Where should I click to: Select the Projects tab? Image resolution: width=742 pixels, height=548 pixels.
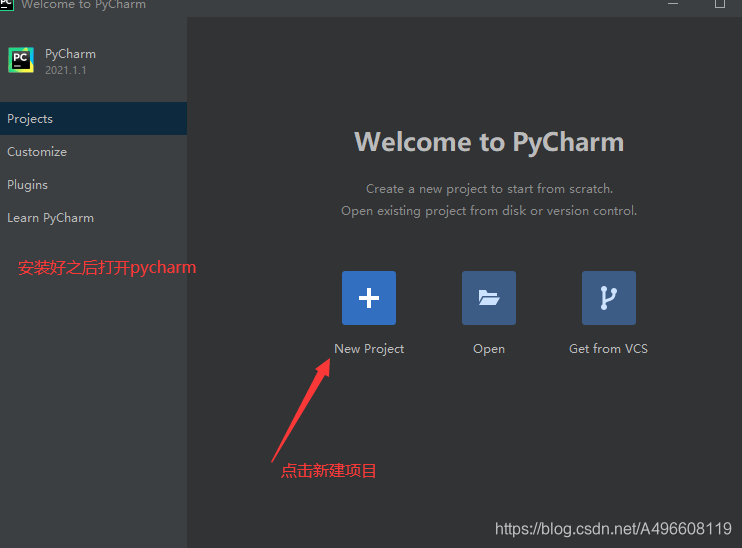pos(93,118)
